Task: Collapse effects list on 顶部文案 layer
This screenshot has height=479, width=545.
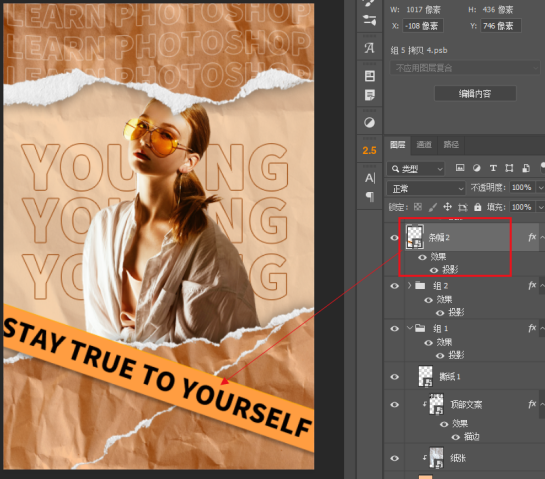Action: 542,404
